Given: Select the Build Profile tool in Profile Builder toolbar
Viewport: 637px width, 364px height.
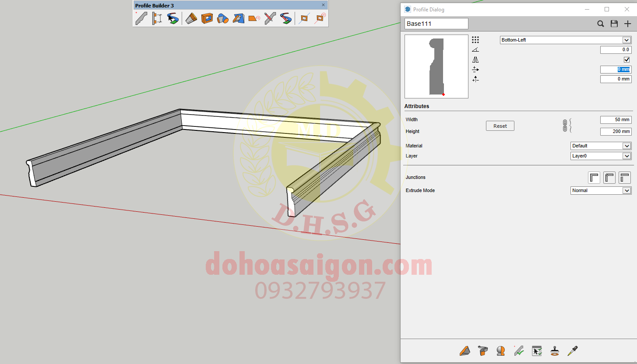Looking at the screenshot, I should 141,18.
